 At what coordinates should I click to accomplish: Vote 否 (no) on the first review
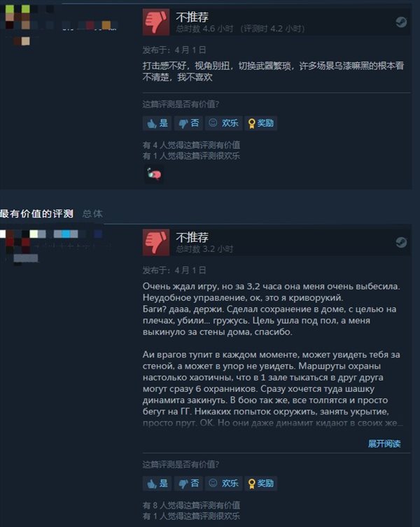[x=188, y=123]
